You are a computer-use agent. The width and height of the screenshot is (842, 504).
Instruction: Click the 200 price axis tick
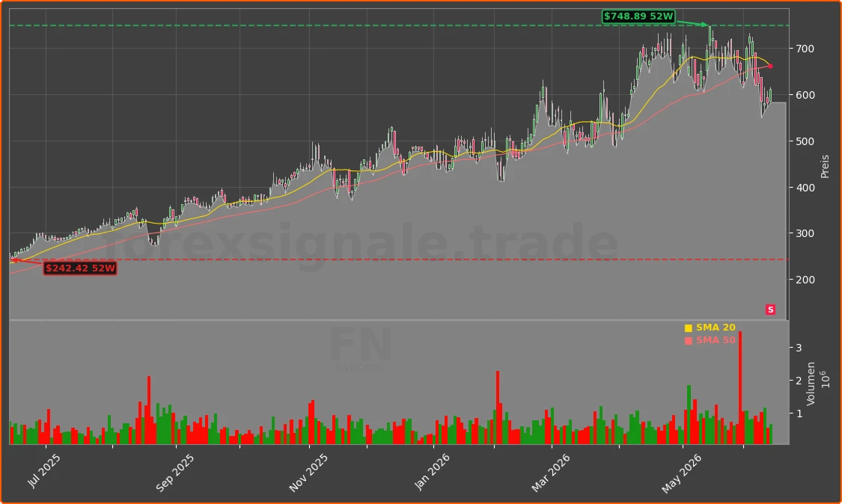coord(805,280)
